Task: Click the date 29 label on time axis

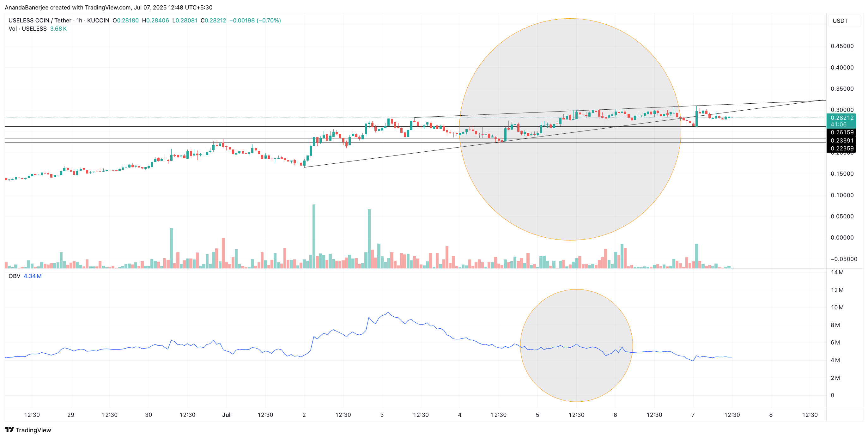Action: tap(71, 415)
